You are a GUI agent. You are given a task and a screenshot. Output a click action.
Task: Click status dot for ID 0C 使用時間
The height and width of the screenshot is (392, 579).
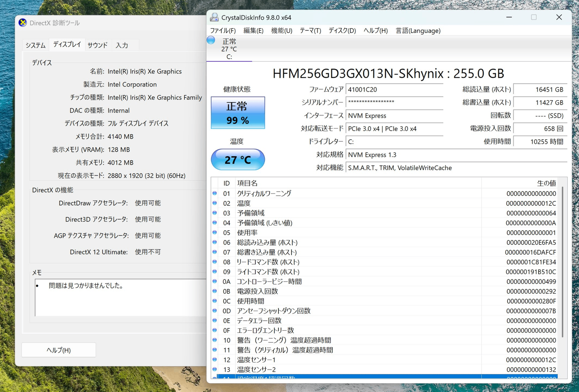pos(215,301)
